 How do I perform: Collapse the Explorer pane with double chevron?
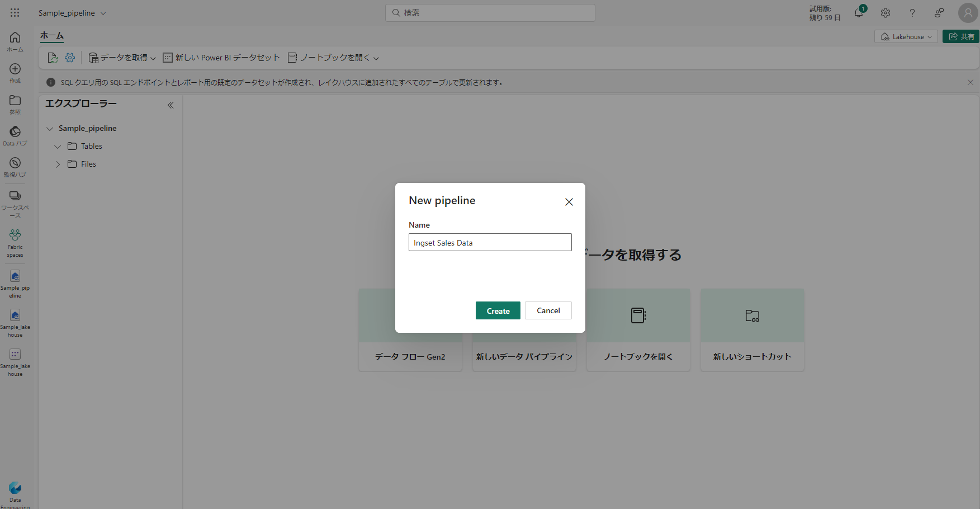coord(171,105)
